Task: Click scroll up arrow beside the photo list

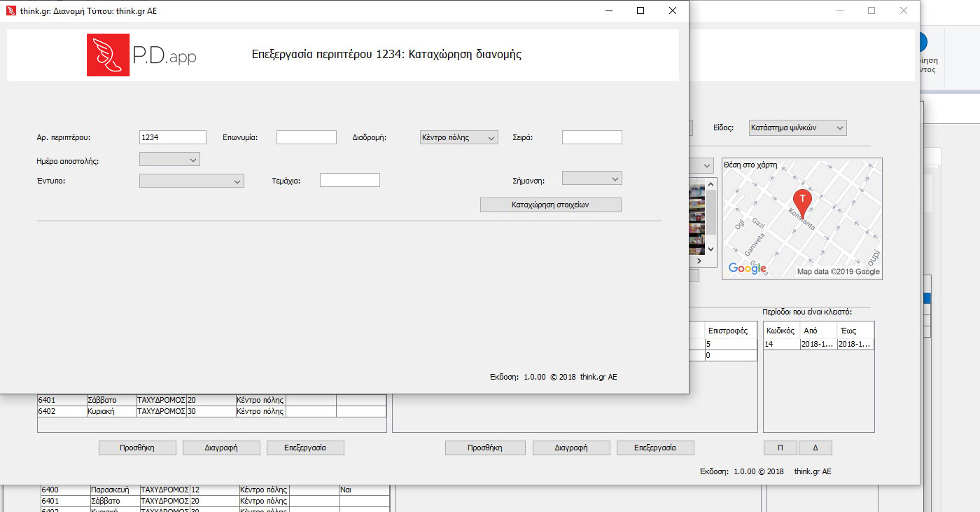Action: [x=710, y=184]
